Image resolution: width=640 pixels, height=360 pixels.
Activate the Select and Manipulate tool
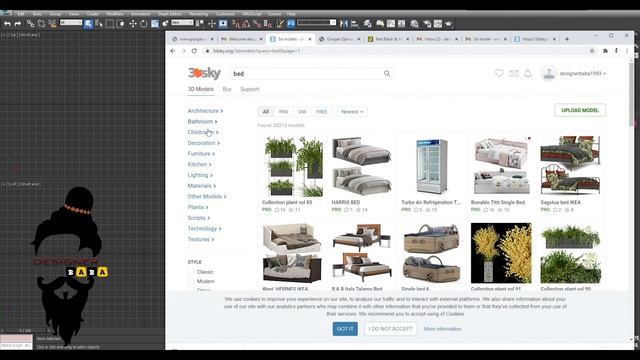(x=212, y=24)
